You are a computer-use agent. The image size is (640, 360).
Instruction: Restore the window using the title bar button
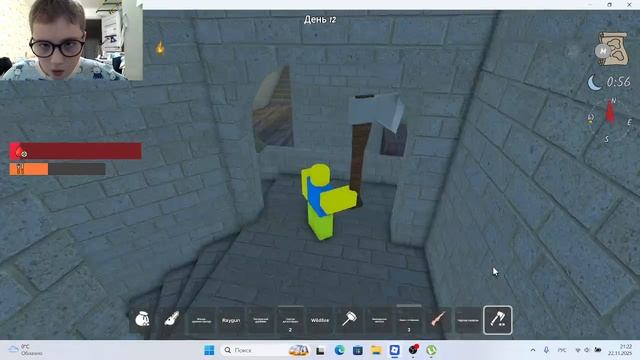point(609,4)
